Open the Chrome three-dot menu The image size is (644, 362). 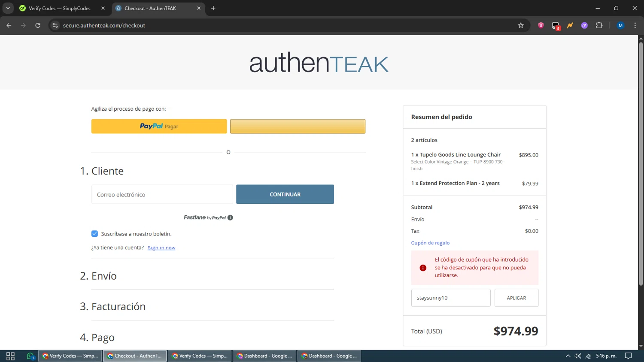coord(635,25)
